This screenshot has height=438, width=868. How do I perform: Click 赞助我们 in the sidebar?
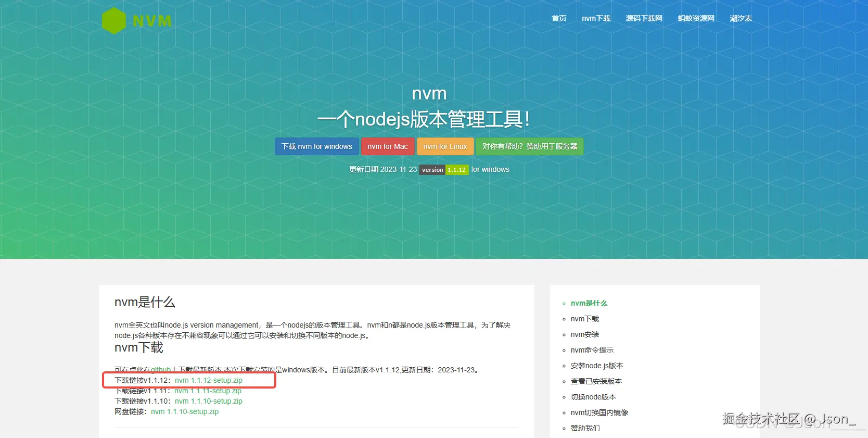point(585,428)
